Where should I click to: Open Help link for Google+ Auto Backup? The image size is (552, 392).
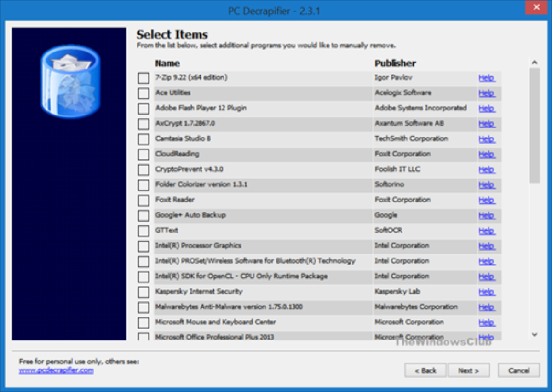(487, 215)
